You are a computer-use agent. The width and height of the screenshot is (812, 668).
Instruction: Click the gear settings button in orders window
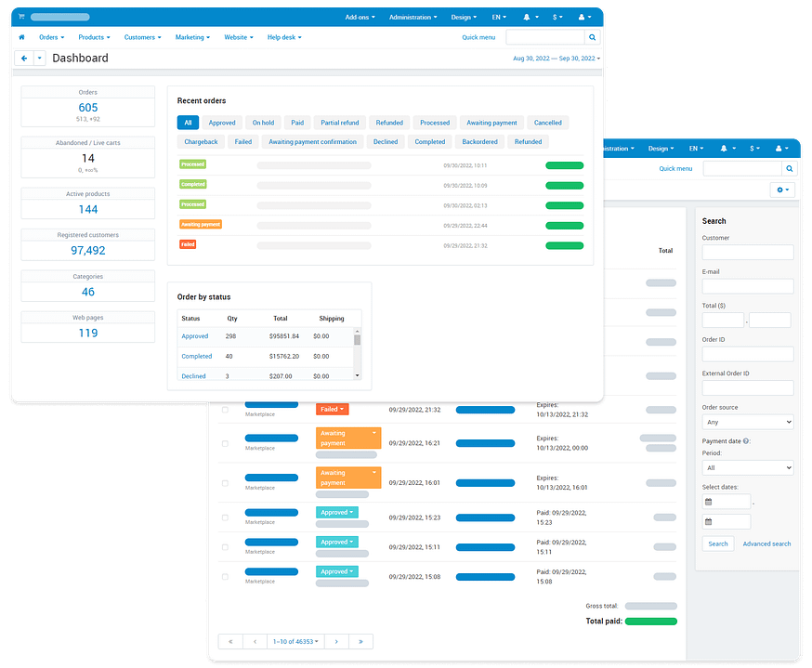pyautogui.click(x=782, y=190)
